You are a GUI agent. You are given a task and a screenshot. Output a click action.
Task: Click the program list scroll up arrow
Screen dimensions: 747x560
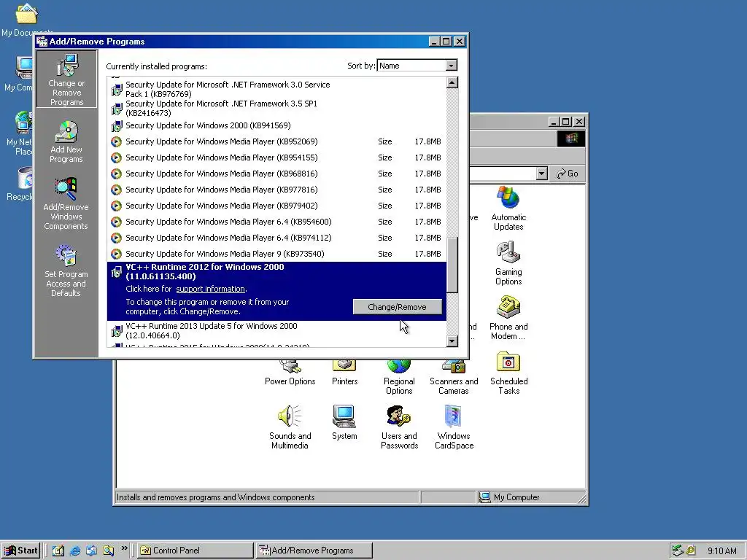452,83
